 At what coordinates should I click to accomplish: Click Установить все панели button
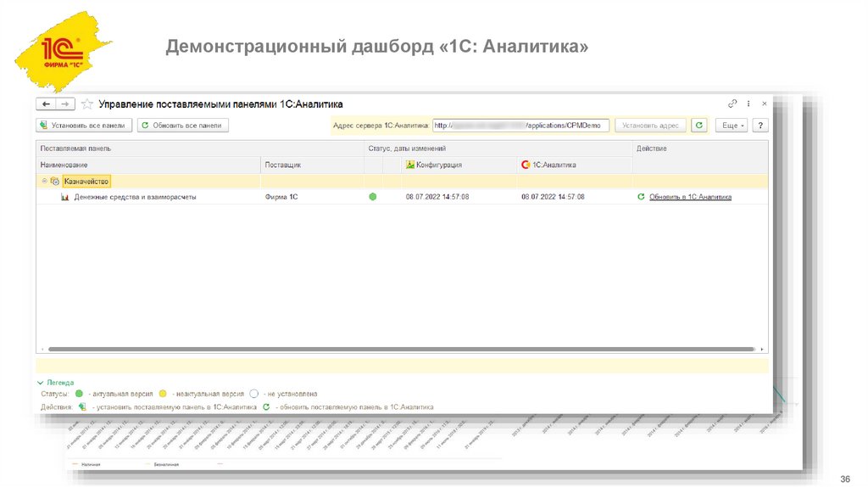coord(84,126)
